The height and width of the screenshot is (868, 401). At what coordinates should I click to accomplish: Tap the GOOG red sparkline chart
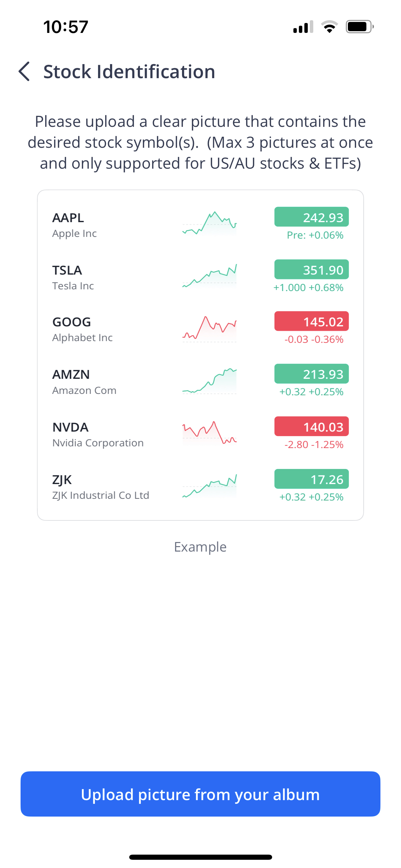point(209,328)
